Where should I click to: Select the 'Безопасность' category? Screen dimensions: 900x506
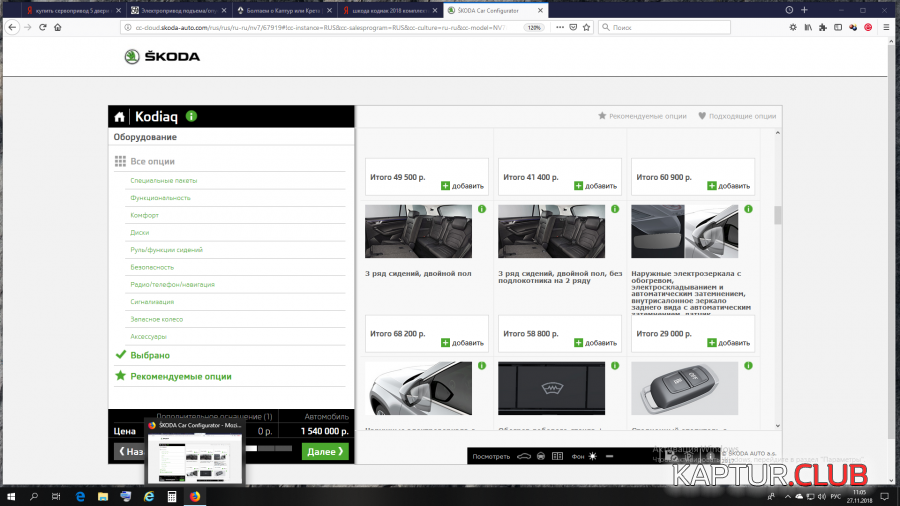(x=152, y=267)
